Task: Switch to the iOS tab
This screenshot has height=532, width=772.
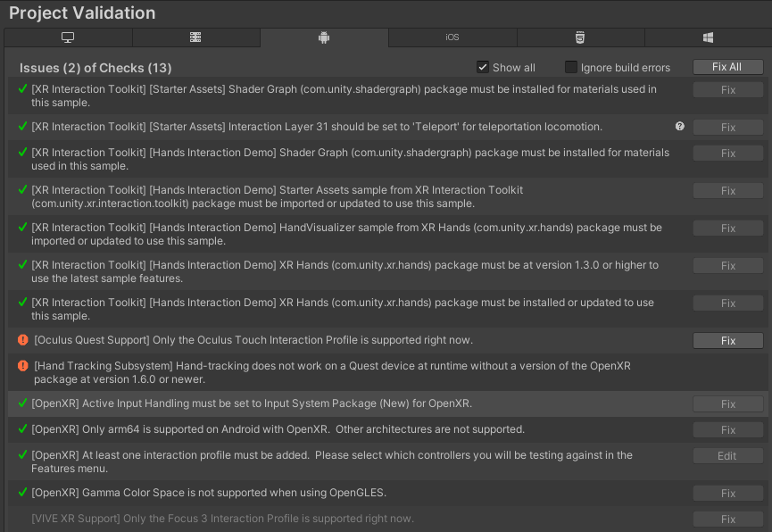Action: 452,37
